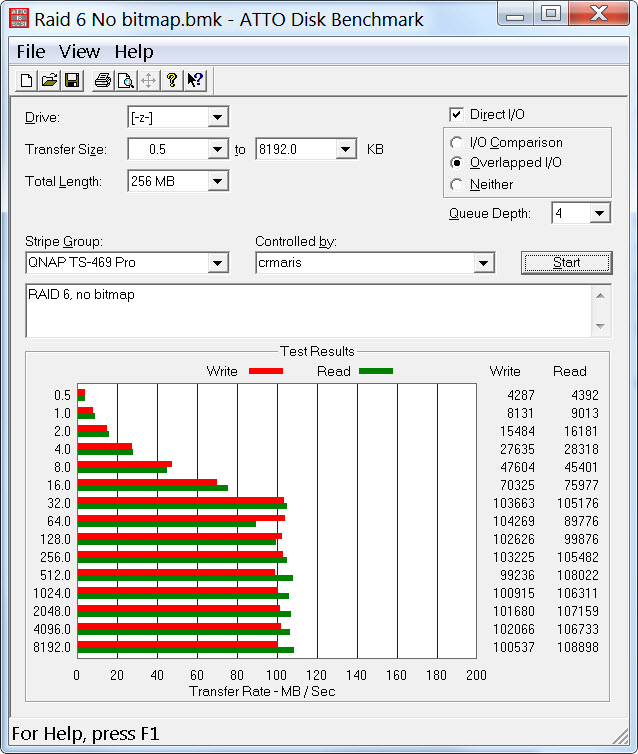
Task: Click the grayed move arrows icon
Action: pos(149,80)
